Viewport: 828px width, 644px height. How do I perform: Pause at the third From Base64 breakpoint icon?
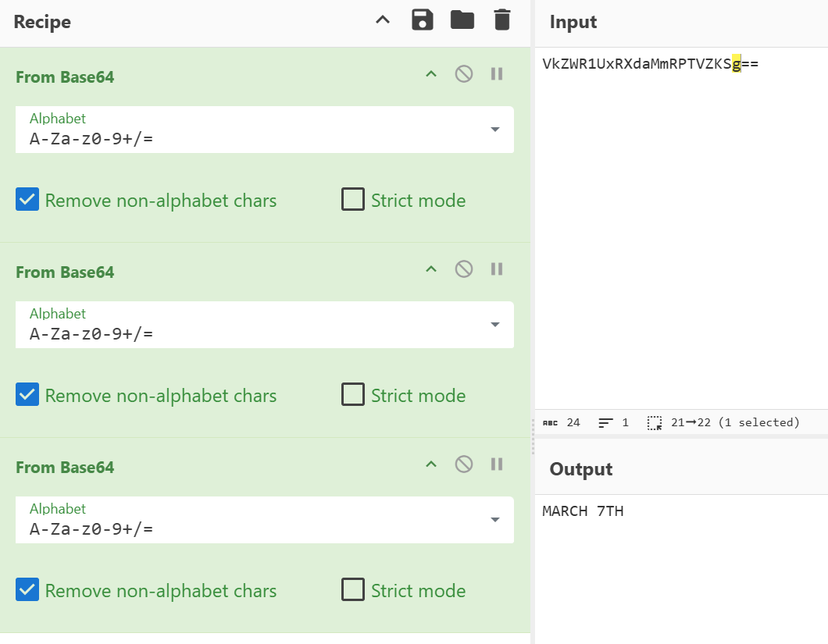pyautogui.click(x=496, y=464)
